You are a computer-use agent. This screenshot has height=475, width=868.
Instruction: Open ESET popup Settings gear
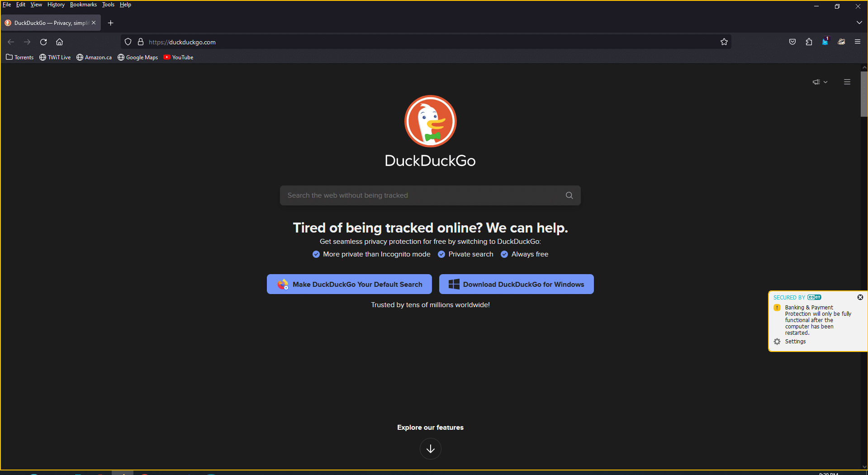coord(777,342)
